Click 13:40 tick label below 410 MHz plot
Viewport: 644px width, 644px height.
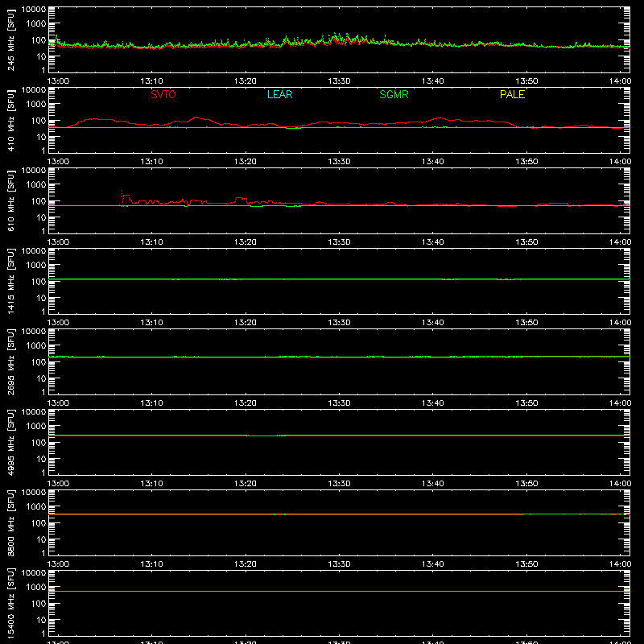[x=433, y=162]
